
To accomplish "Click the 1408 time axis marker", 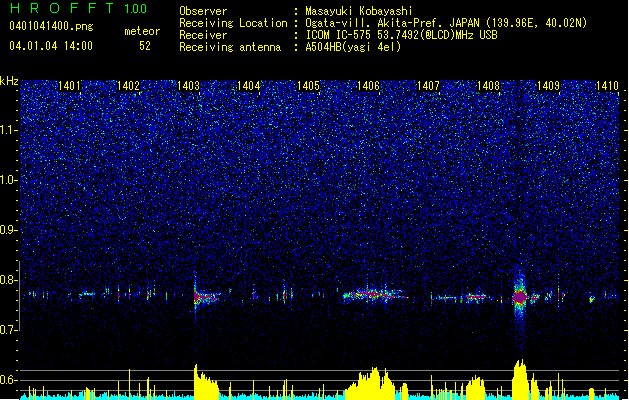I will coord(488,86).
